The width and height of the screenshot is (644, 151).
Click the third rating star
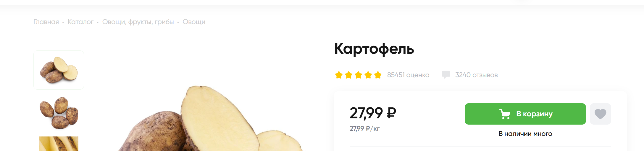(x=358, y=75)
